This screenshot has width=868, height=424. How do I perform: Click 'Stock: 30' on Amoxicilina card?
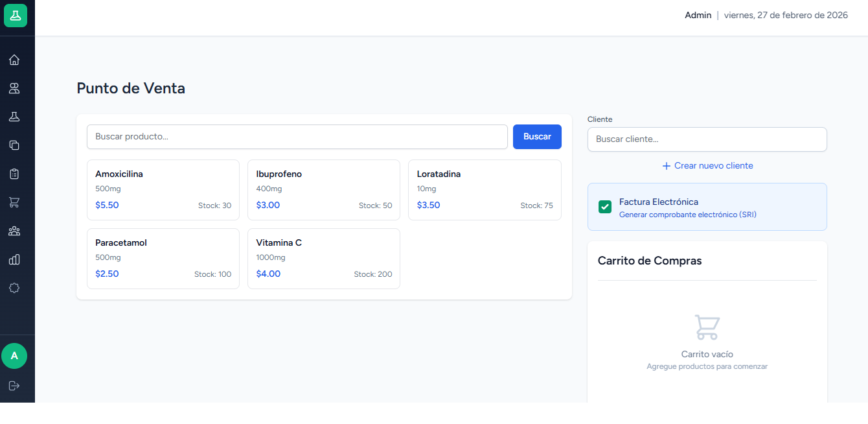pyautogui.click(x=214, y=206)
